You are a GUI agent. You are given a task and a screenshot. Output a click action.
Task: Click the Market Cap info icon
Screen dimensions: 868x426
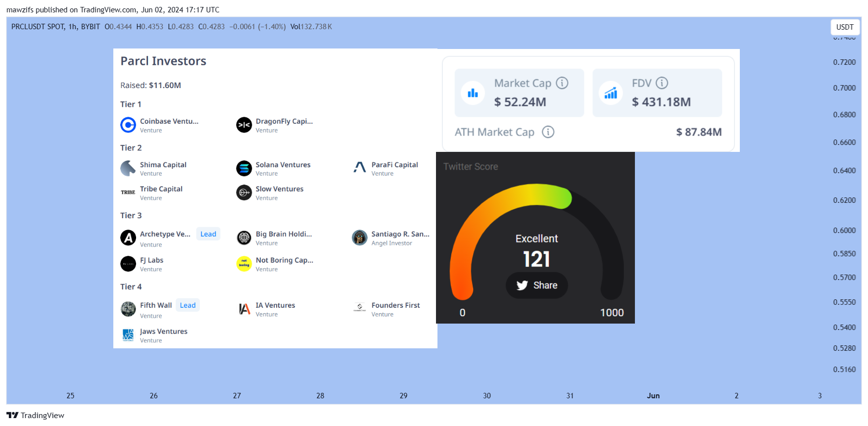tap(562, 83)
